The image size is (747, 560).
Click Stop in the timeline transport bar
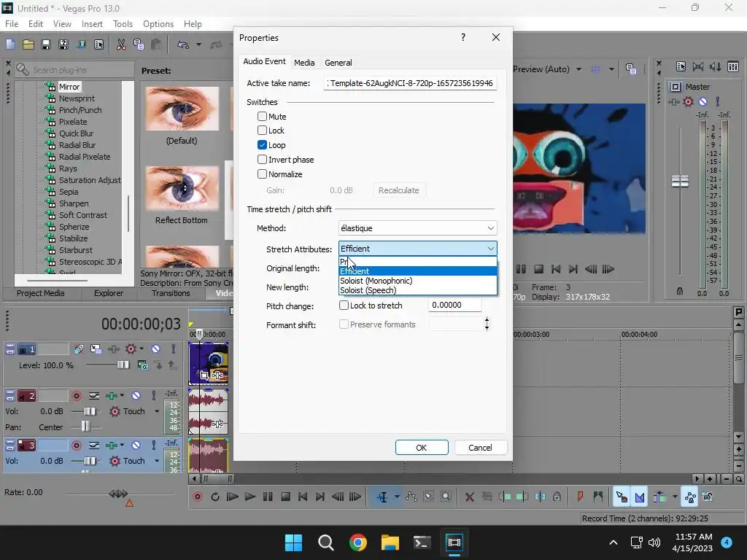pos(285,497)
